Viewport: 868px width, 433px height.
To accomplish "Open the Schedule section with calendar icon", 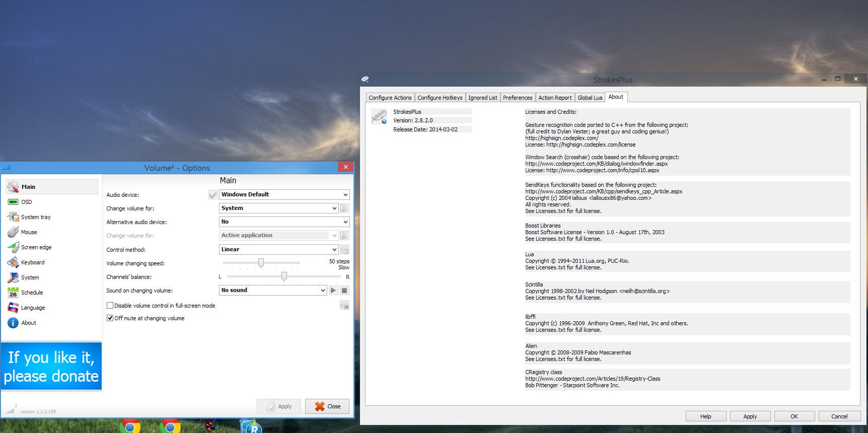I will coord(52,293).
